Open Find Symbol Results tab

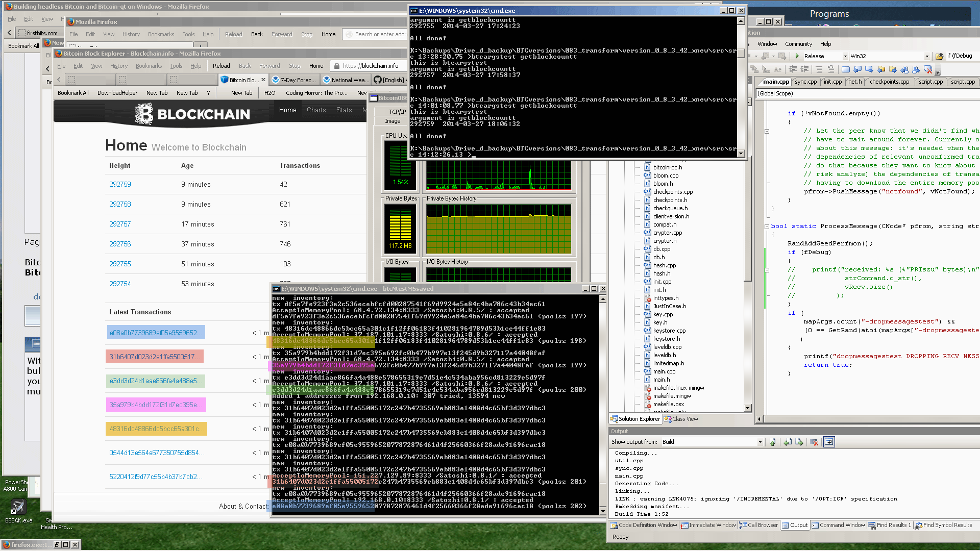click(x=943, y=525)
